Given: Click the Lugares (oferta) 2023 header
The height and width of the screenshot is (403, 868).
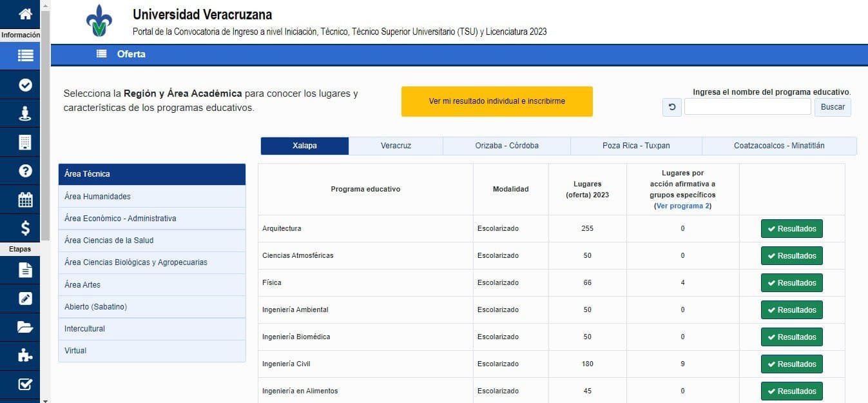Looking at the screenshot, I should tap(587, 190).
